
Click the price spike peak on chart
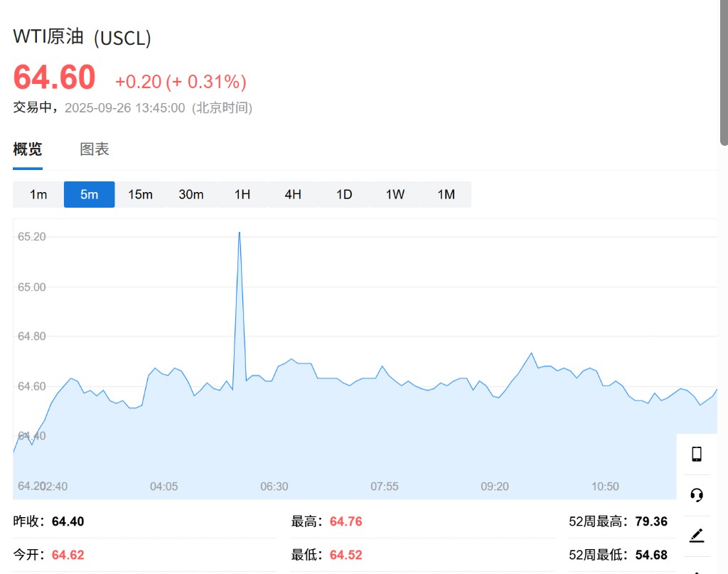coord(239,233)
